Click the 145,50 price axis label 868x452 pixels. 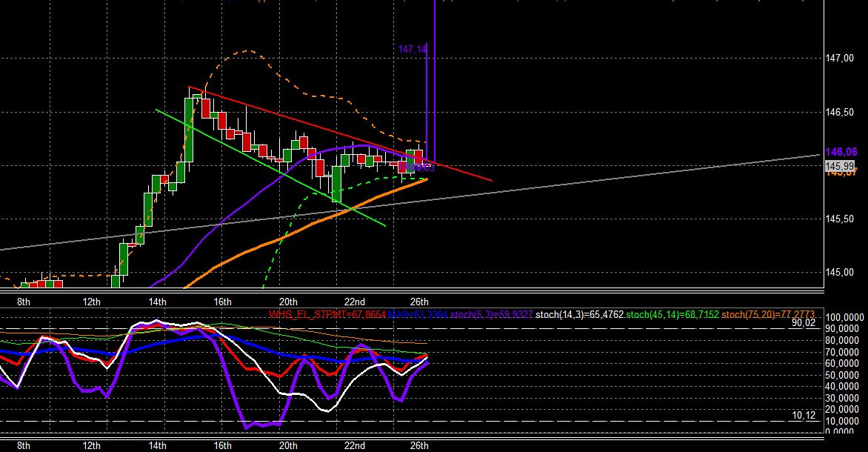tap(839, 219)
